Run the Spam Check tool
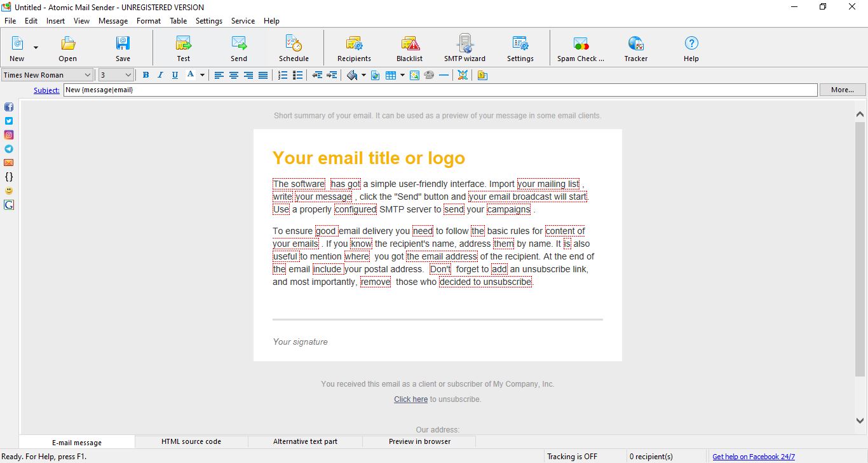868x463 pixels. [x=581, y=48]
